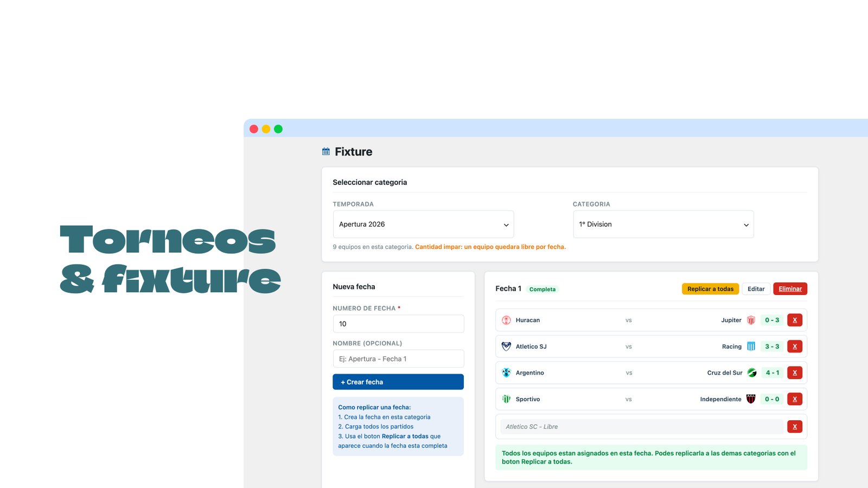The height and width of the screenshot is (488, 868).
Task: Click the Crear fecha button
Action: [x=398, y=382]
